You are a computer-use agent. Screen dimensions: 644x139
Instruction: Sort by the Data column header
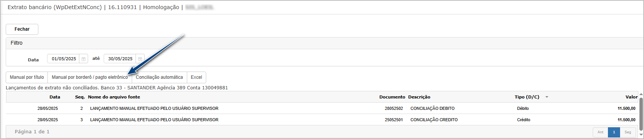coord(55,97)
